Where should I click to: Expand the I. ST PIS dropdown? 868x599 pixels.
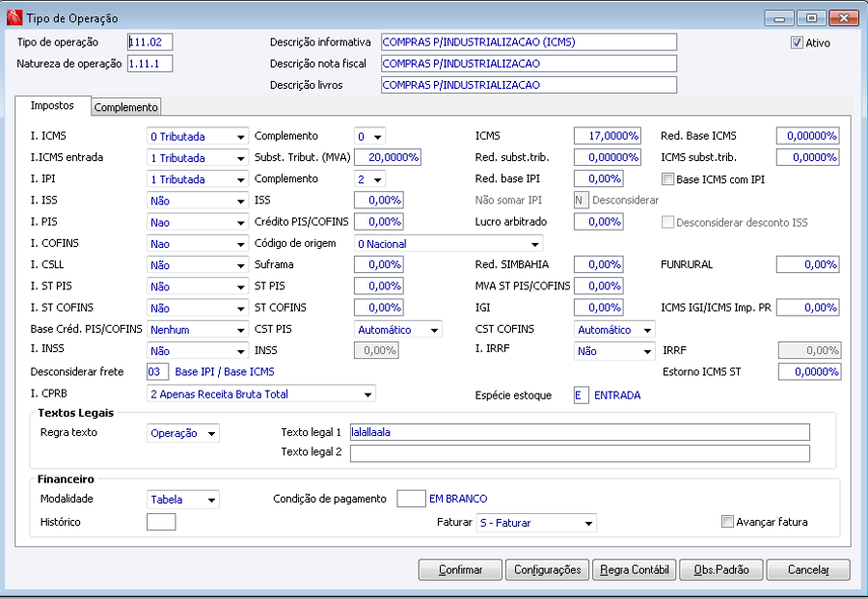pyautogui.click(x=197, y=286)
